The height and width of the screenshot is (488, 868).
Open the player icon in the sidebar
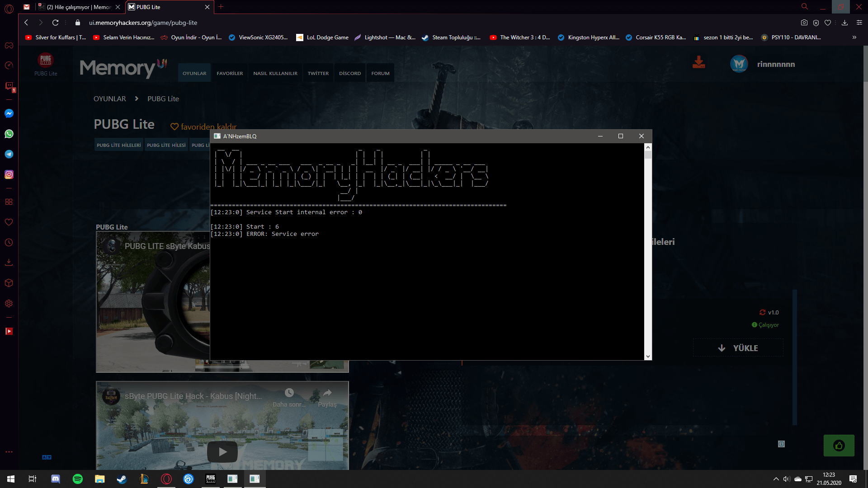tap(9, 331)
